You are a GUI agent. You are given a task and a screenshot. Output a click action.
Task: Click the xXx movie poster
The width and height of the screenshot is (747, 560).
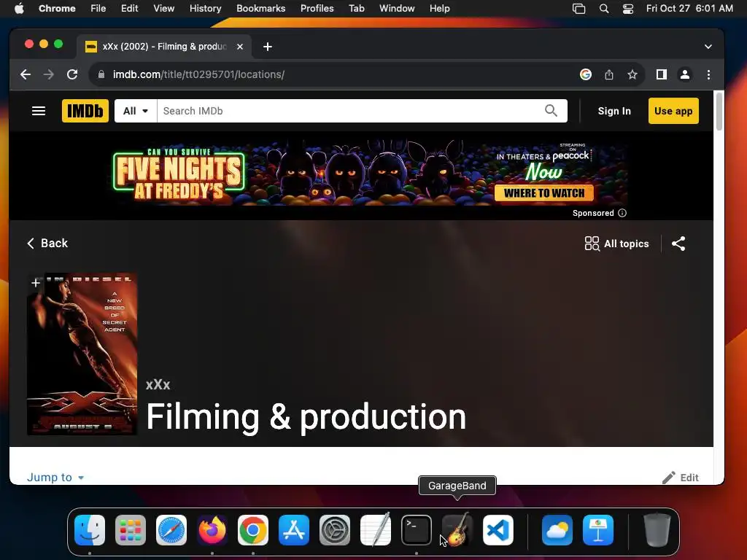click(82, 354)
